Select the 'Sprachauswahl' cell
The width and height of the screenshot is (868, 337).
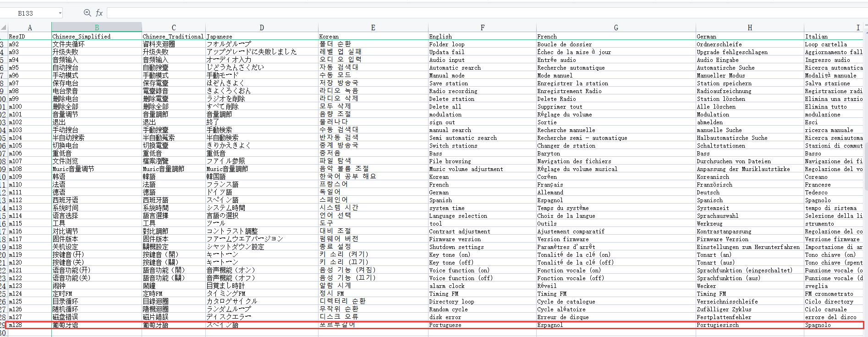tap(750, 215)
